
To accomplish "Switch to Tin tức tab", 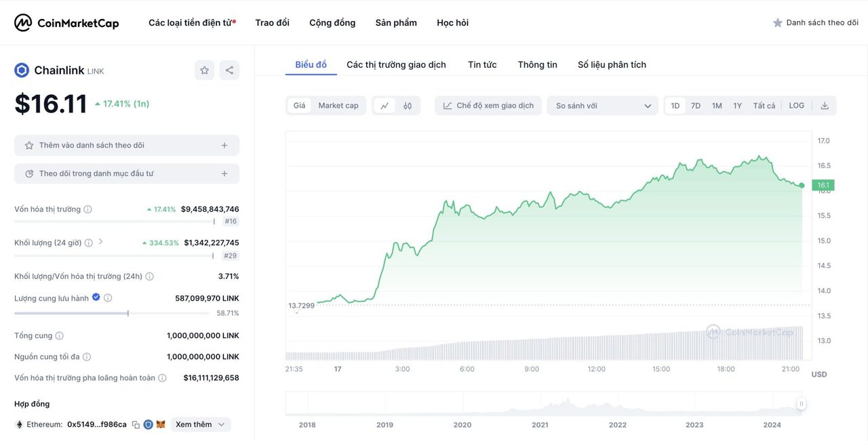I will (482, 65).
